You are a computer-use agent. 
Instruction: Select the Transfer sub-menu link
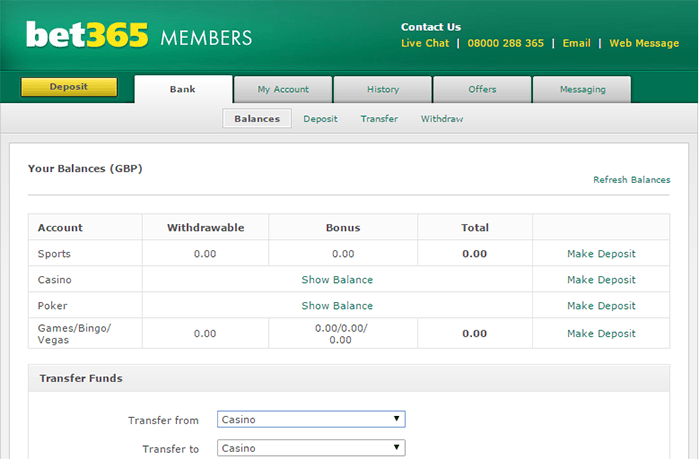pyautogui.click(x=379, y=119)
